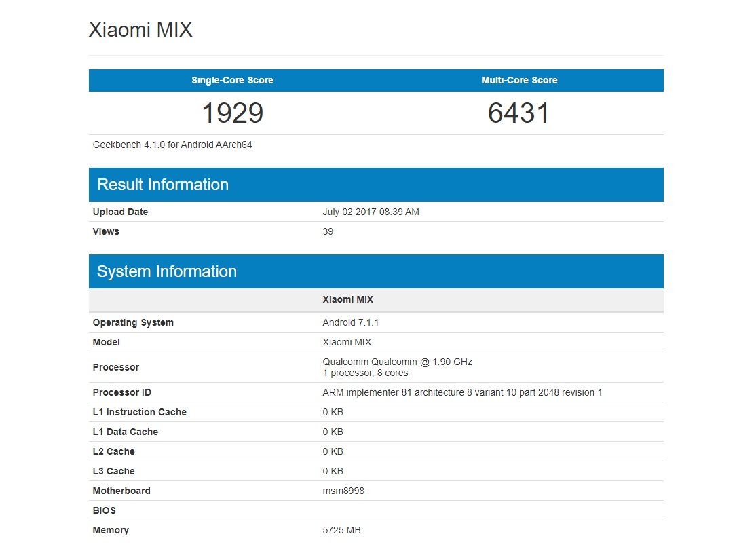Click the Xiaomi MIX page title
Image resolution: width=756 pixels, height=551 pixels.
pos(140,30)
